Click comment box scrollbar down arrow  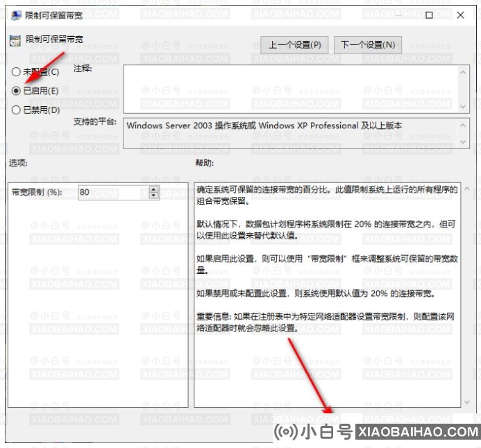pyautogui.click(x=463, y=106)
